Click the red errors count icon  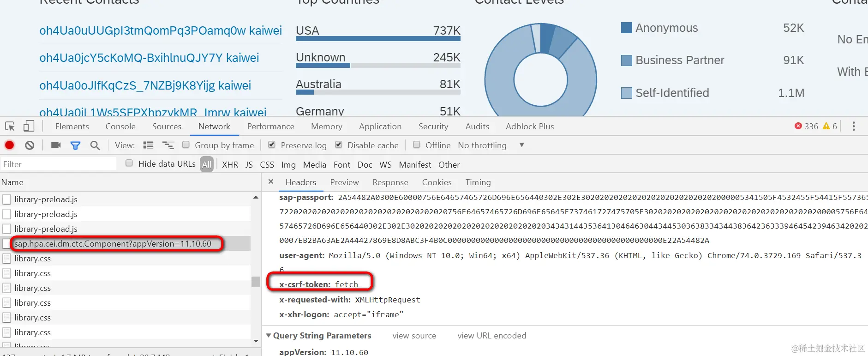tap(798, 126)
